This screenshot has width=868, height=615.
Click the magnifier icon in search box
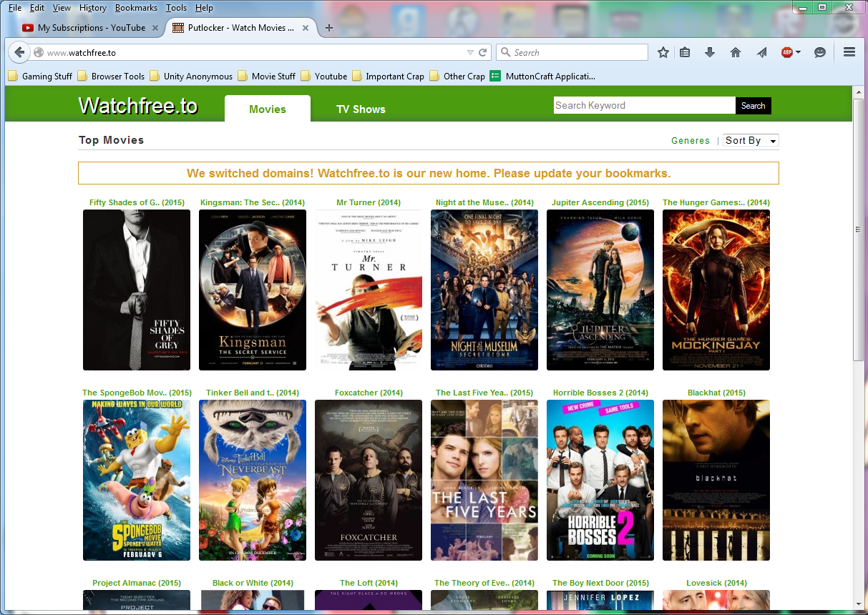point(506,52)
